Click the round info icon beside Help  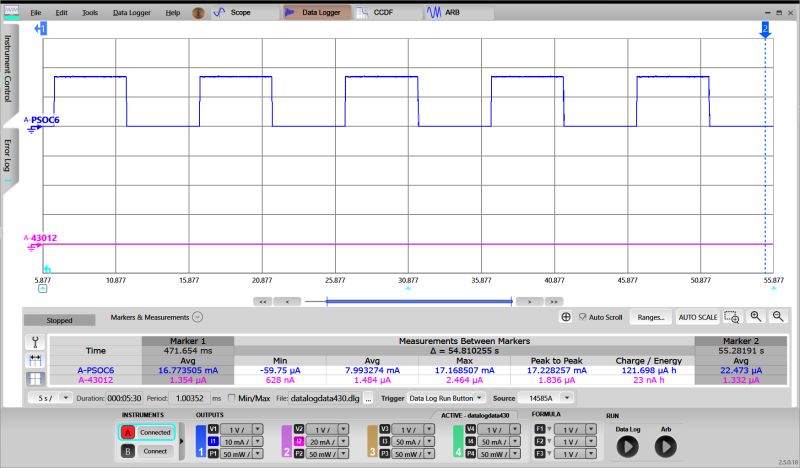(198, 13)
